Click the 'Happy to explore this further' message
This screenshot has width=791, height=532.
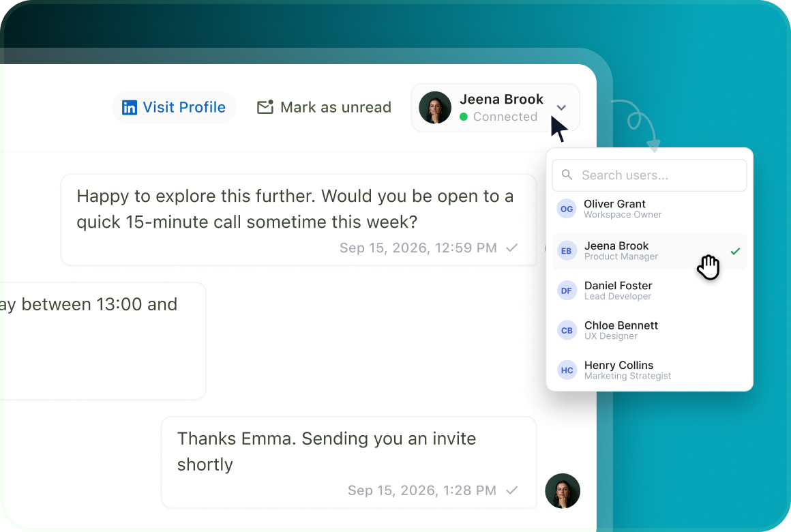click(x=299, y=220)
